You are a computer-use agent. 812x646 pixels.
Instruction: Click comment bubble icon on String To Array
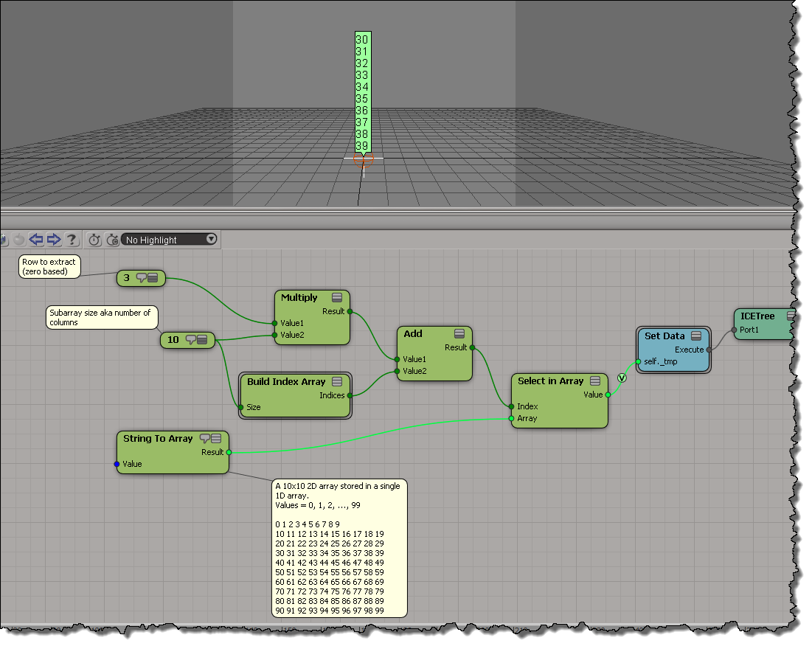(204, 438)
